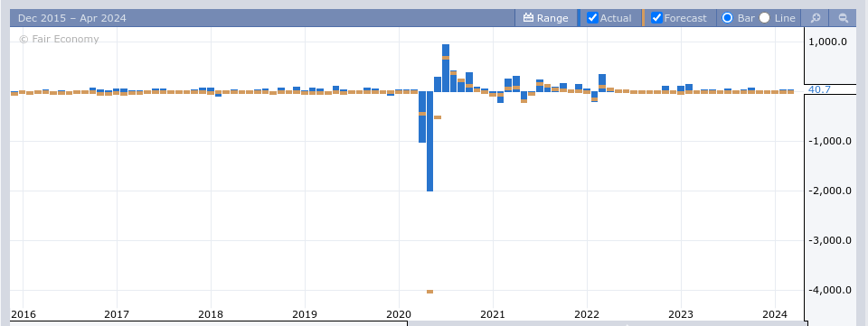Screen dimensions: 868x326
Task: Select the Bar chart radio button
Action: point(727,18)
